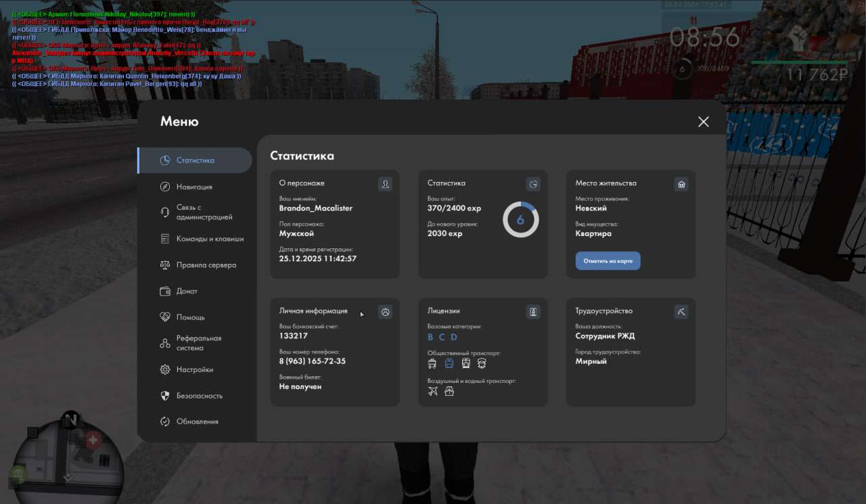Close the Меню window with X
This screenshot has height=504, width=866.
coord(704,122)
